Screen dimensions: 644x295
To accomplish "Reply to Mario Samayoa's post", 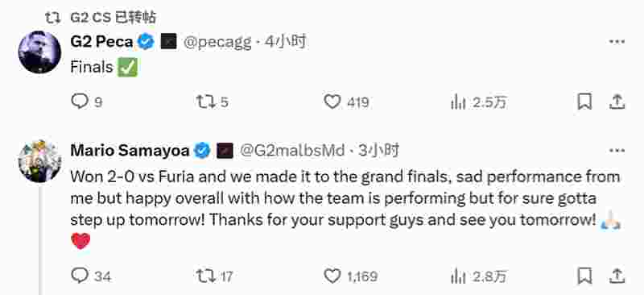I will coord(91,275).
